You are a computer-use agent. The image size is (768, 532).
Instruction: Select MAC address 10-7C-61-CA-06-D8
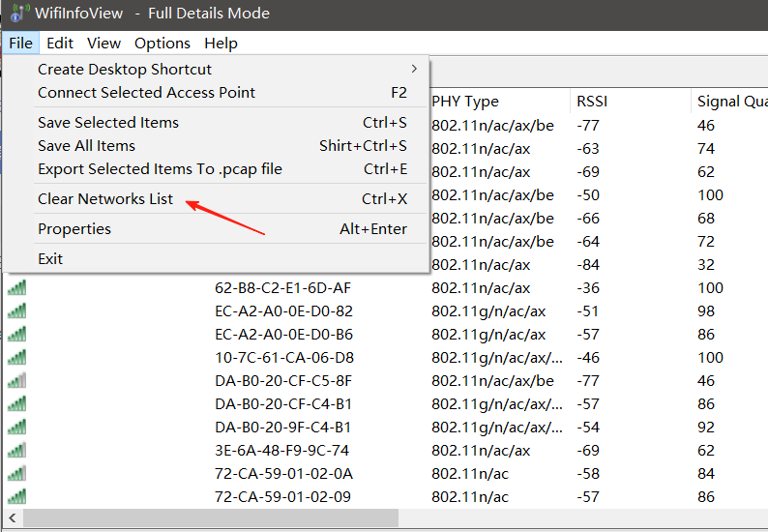(284, 358)
